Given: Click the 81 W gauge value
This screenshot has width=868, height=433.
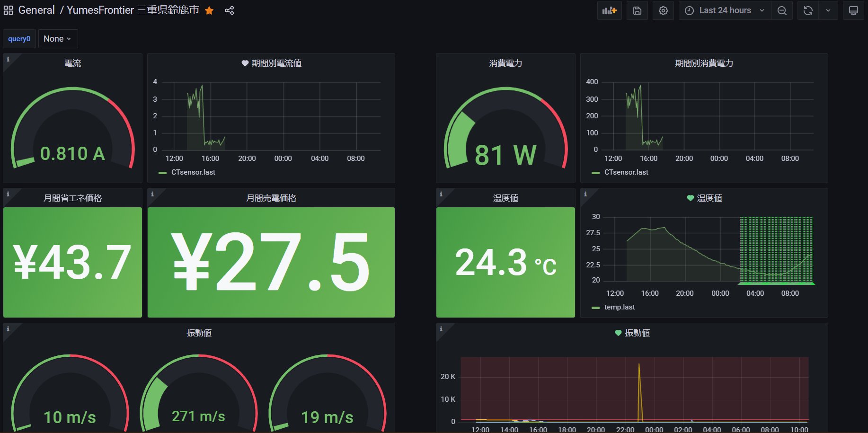Looking at the screenshot, I should click(505, 155).
